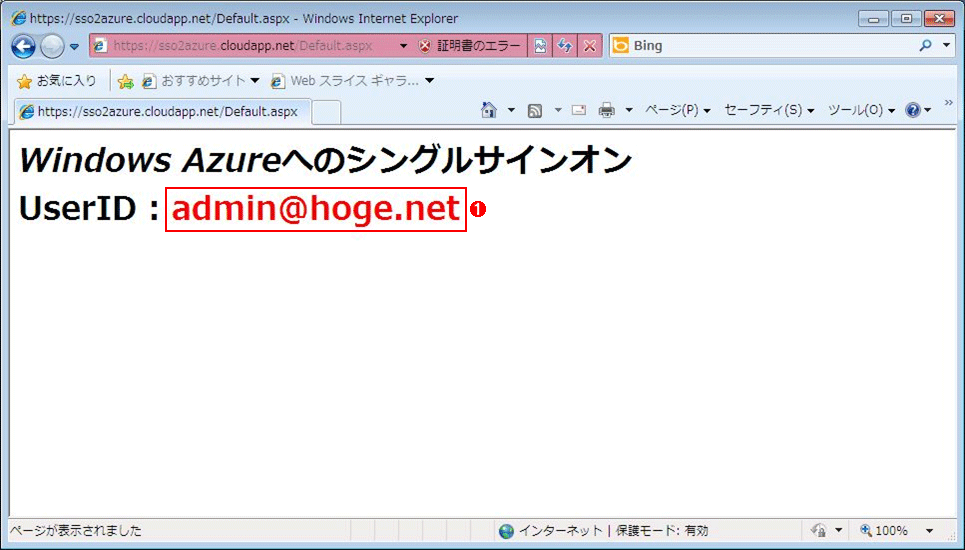Click the greyed Forward arrow button
This screenshot has height=550, width=965.
[52, 46]
